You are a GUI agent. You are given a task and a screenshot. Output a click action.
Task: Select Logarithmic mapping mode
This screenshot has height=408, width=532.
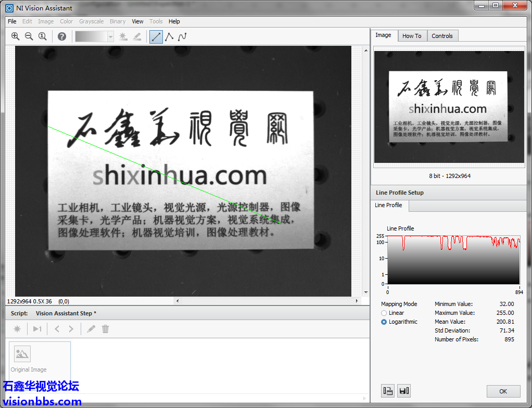(384, 322)
